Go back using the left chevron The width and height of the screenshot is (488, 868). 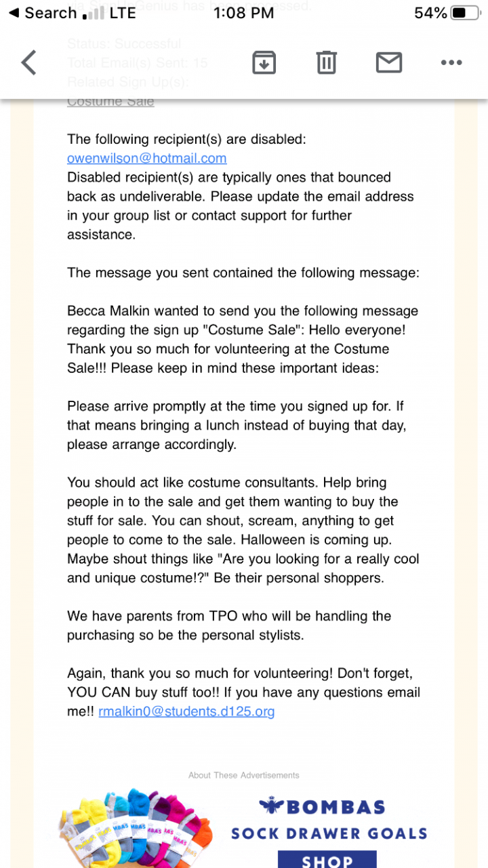click(x=28, y=62)
